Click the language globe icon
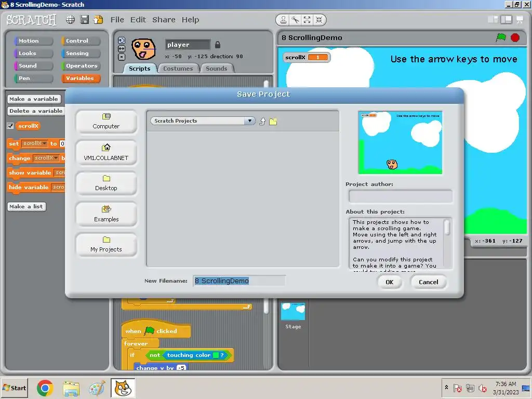Image resolution: width=532 pixels, height=399 pixels. coord(70,20)
